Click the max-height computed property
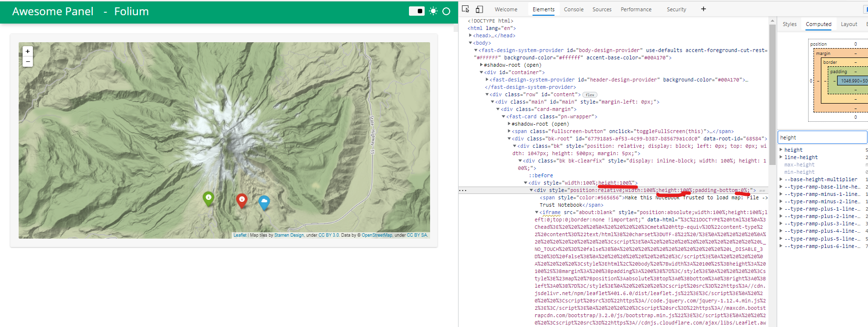Viewport: 868px width, 327px height. (799, 164)
